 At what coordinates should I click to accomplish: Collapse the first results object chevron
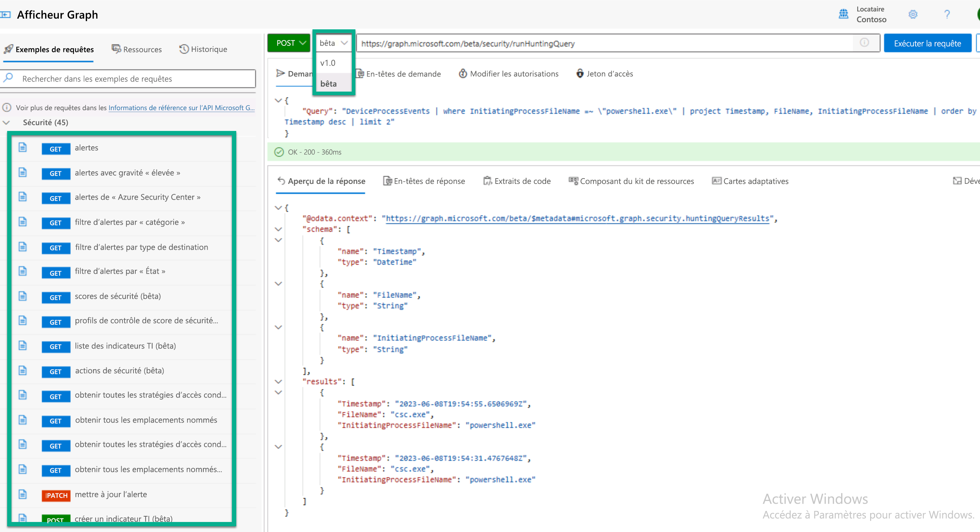click(x=278, y=392)
